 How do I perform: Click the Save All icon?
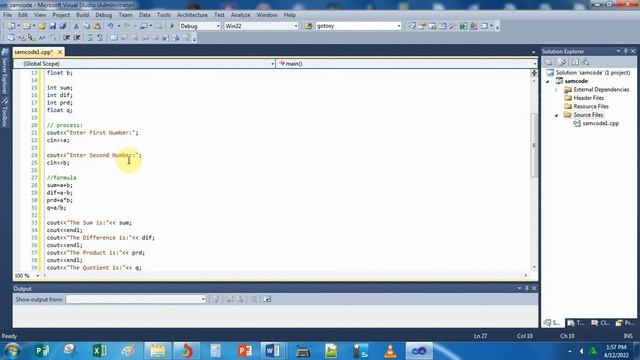63,26
